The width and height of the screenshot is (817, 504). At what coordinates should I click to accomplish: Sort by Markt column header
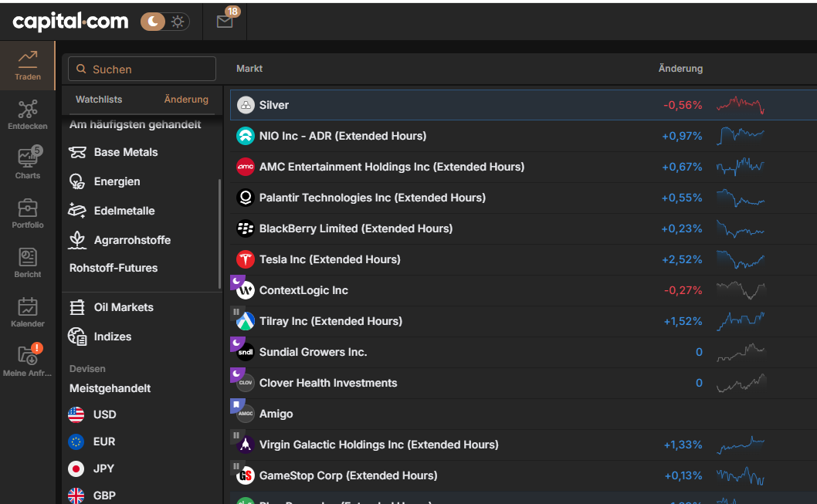coord(249,69)
